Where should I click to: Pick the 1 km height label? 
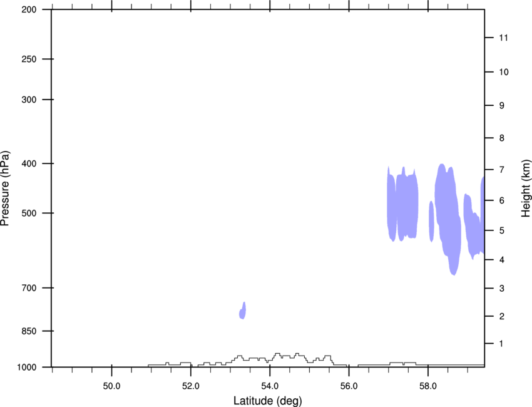[502, 344]
